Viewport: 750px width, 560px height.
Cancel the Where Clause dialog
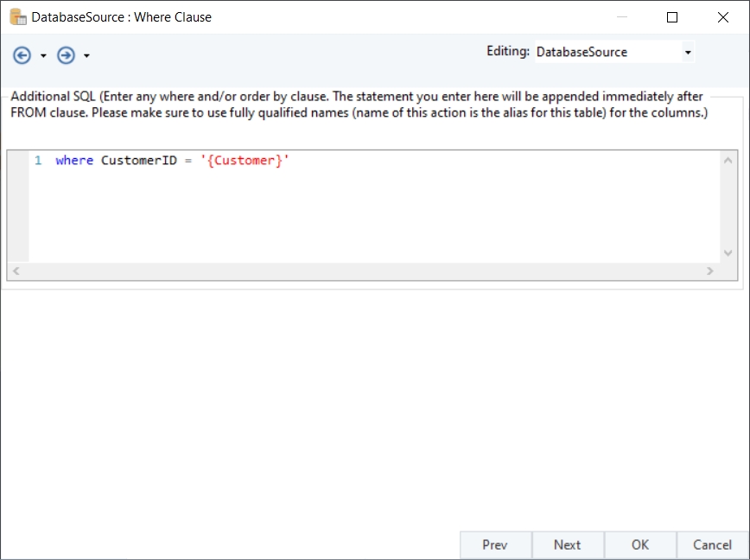(712, 544)
